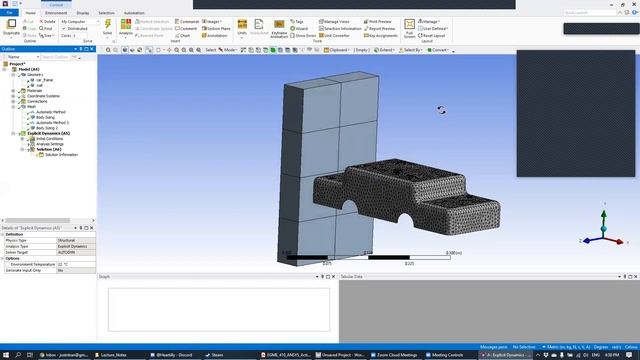Switch to the Selection ribbon tab
The width and height of the screenshot is (640, 360).
[x=106, y=13]
